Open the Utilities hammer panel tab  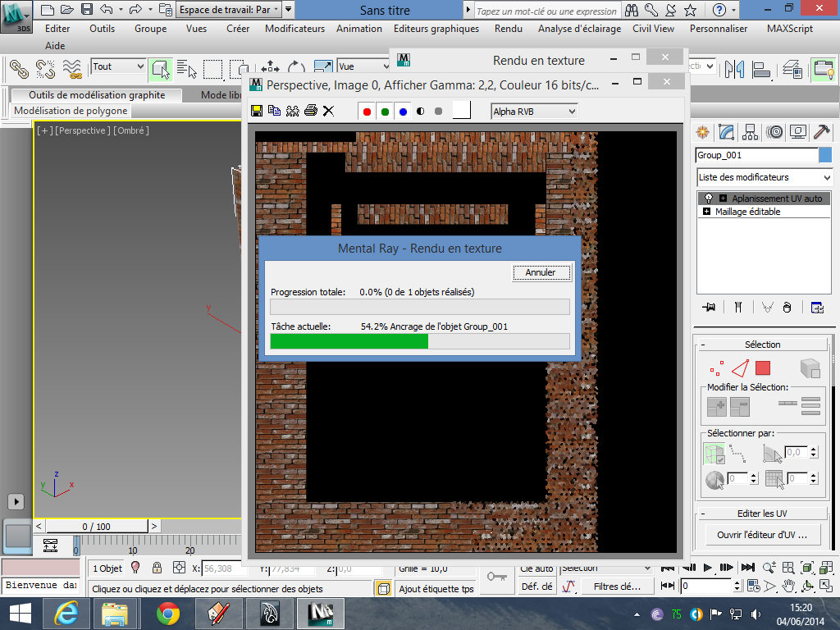[821, 132]
